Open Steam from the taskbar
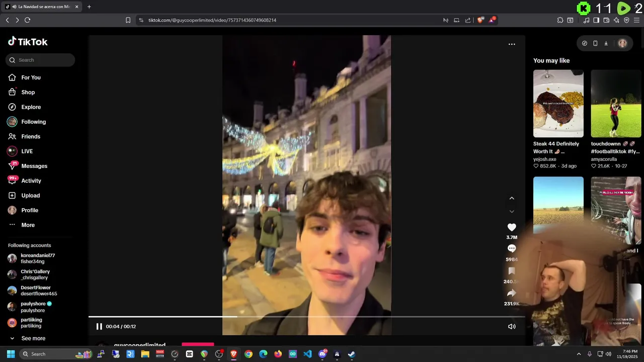This screenshot has height=362, width=644. tap(352, 354)
